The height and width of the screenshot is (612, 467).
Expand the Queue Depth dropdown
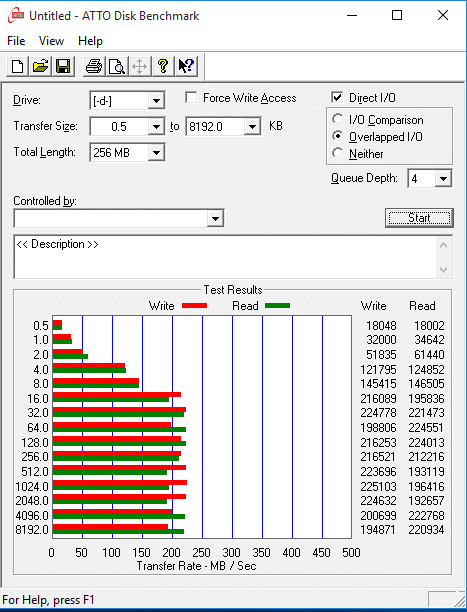443,179
